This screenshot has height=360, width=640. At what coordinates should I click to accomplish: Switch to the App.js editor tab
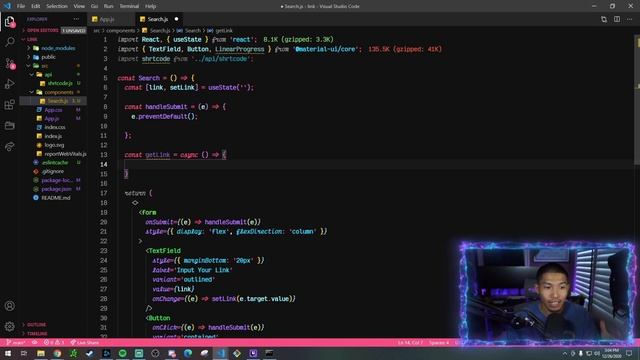(x=111, y=19)
